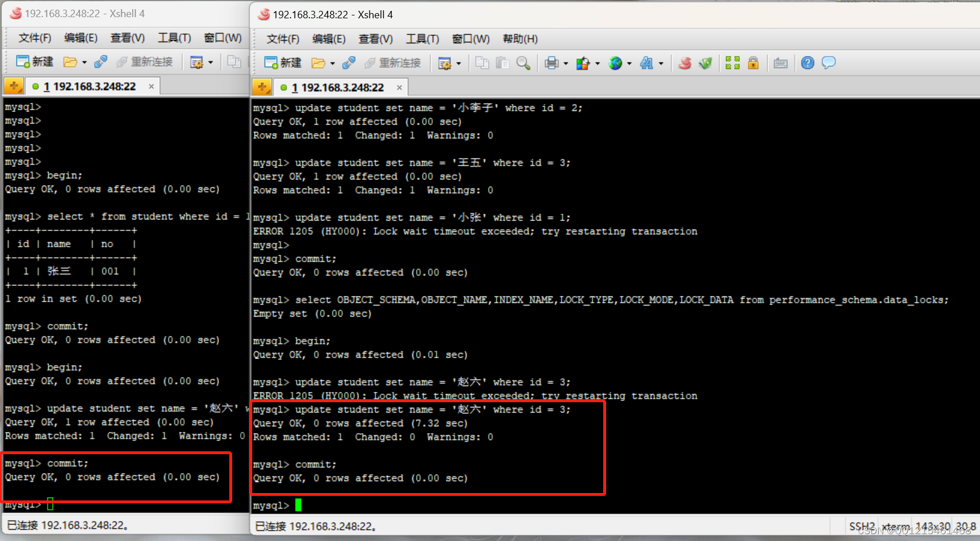Viewport: 980px width, 541px height.
Task: Click the 'ERROR 1205 (HY000)' line after 小张 update
Action: coord(475,231)
